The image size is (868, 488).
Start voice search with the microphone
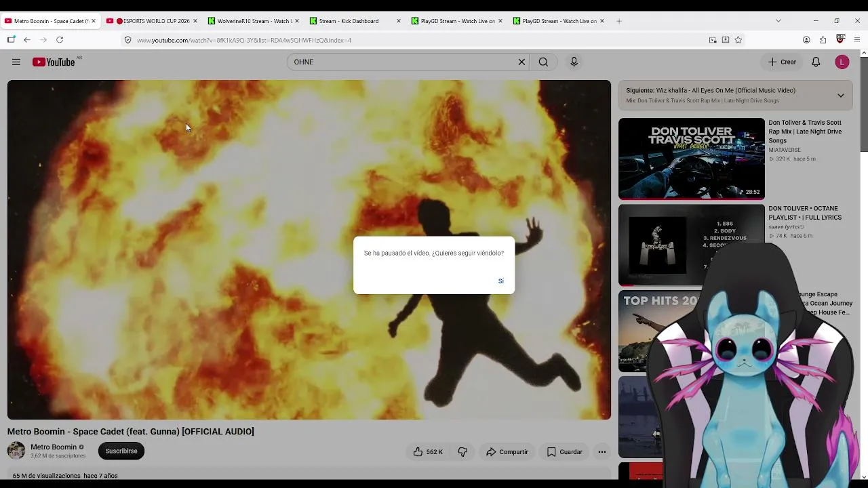pos(574,62)
